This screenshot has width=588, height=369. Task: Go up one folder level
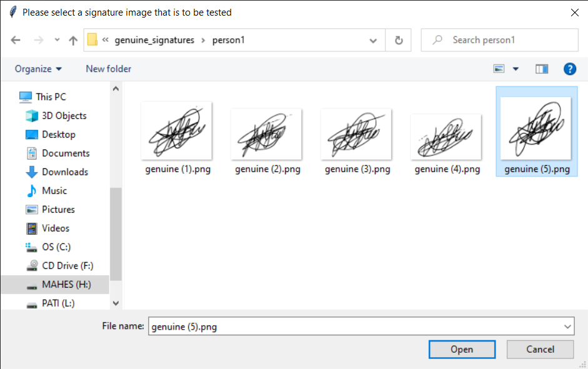point(73,40)
